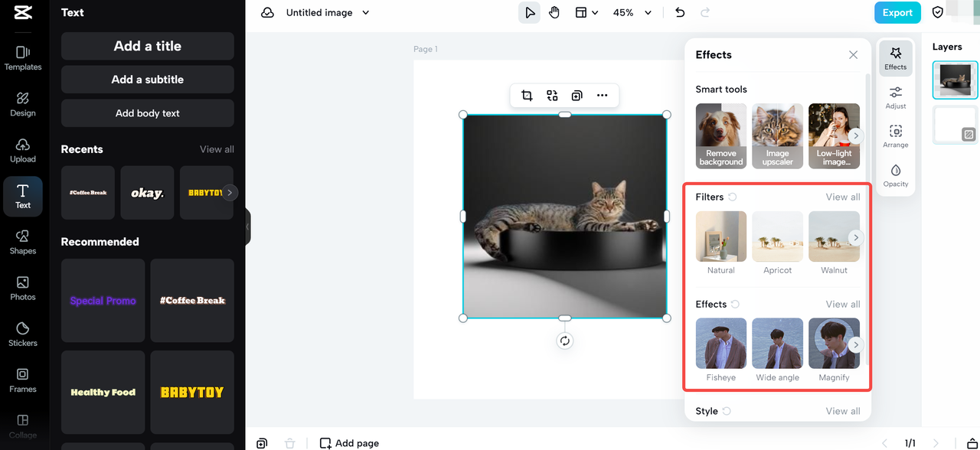Screen dimensions: 980x450
Task: Click the crop icon in image toolbar
Action: (x=527, y=96)
